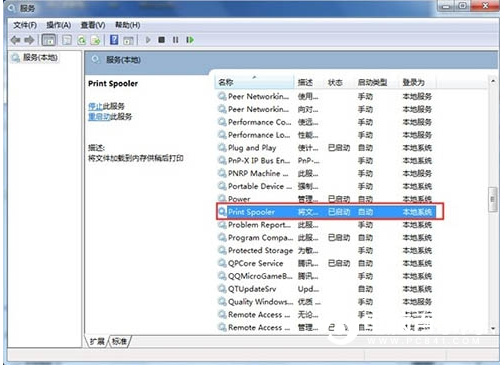This screenshot has height=366, width=500.
Task: Click the icon beside 服务(本地) pane header
Action: [x=96, y=60]
